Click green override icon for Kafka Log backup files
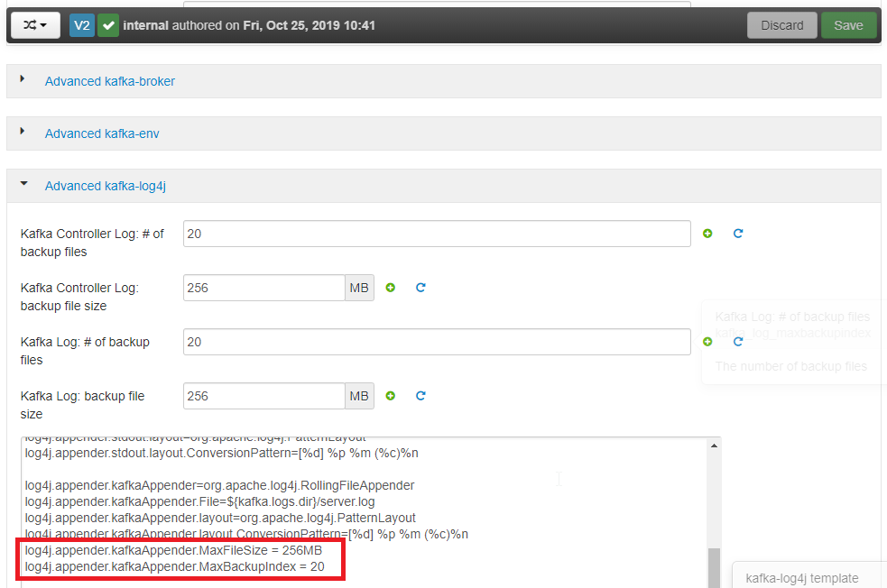 (707, 342)
